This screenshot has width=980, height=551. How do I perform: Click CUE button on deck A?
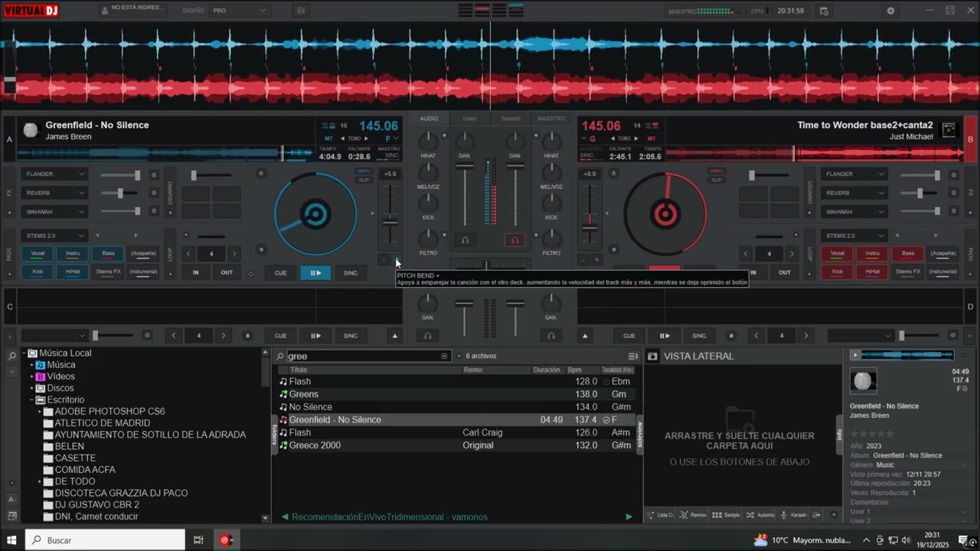click(280, 272)
